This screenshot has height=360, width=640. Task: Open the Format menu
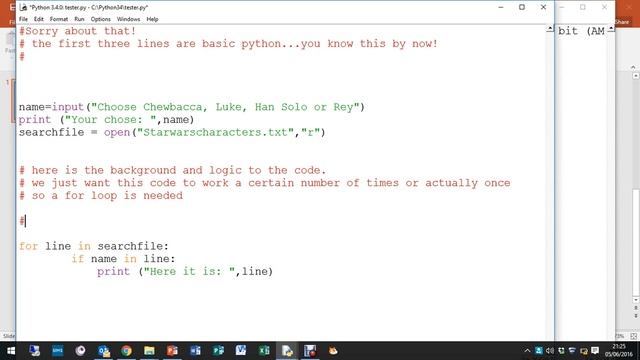pyautogui.click(x=59, y=19)
